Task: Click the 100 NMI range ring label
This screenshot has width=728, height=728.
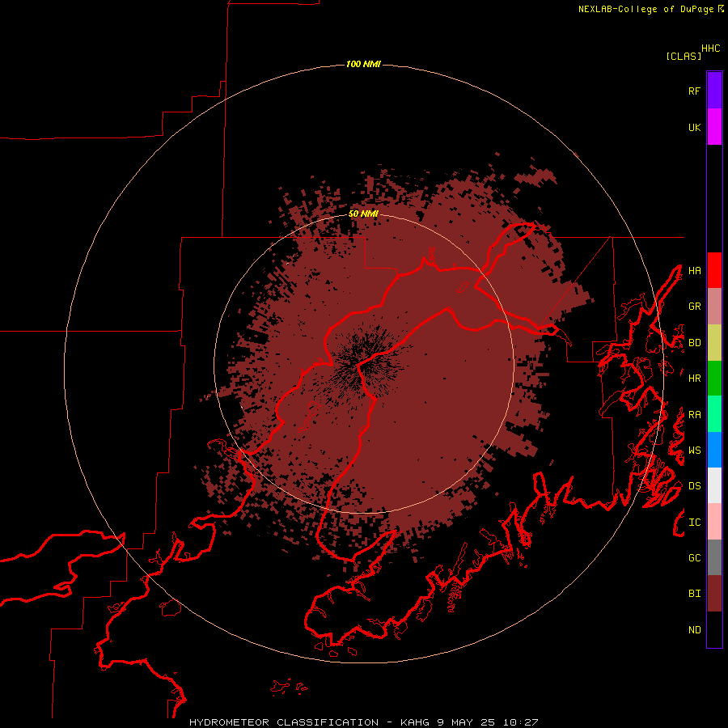Action: (363, 64)
